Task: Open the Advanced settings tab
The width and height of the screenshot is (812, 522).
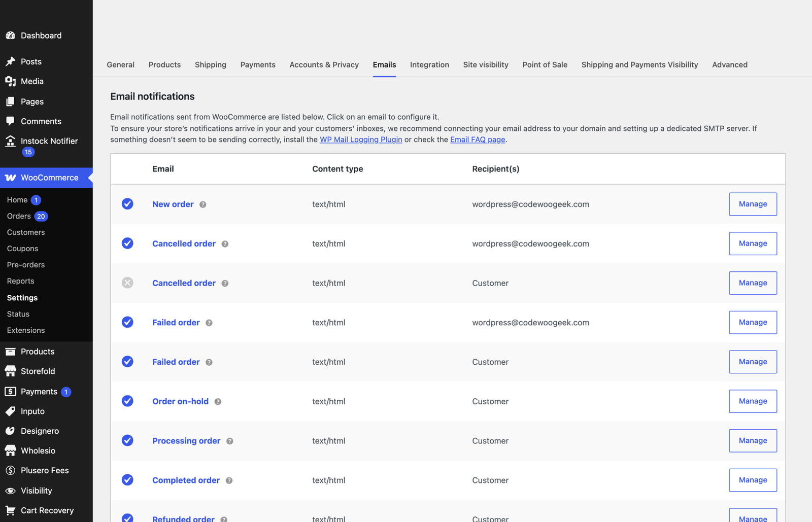Action: 729,64
